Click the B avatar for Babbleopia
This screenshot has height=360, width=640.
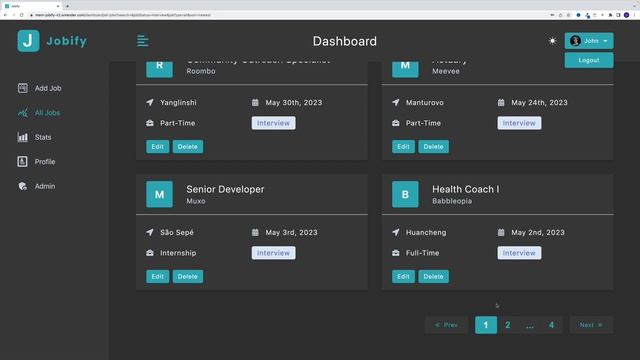click(x=405, y=194)
